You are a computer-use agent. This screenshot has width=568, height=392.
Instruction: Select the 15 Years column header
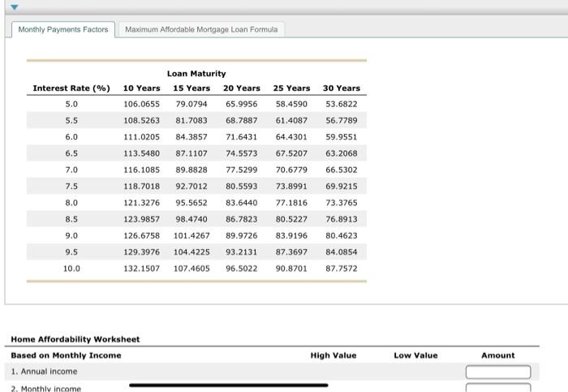point(191,88)
